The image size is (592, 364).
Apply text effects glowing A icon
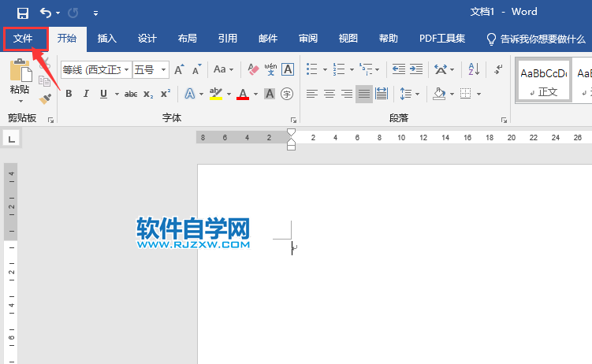click(189, 94)
